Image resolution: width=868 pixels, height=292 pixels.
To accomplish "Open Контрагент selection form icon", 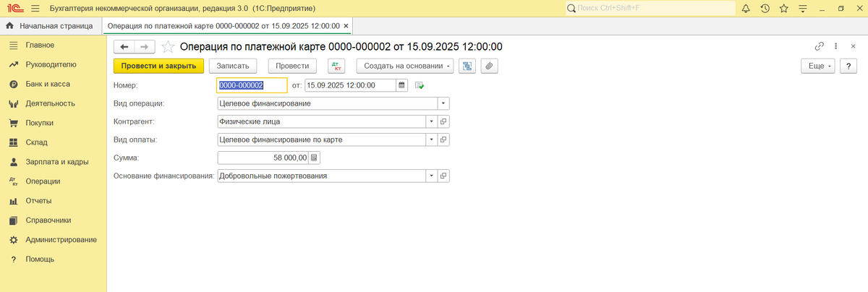I will 444,121.
